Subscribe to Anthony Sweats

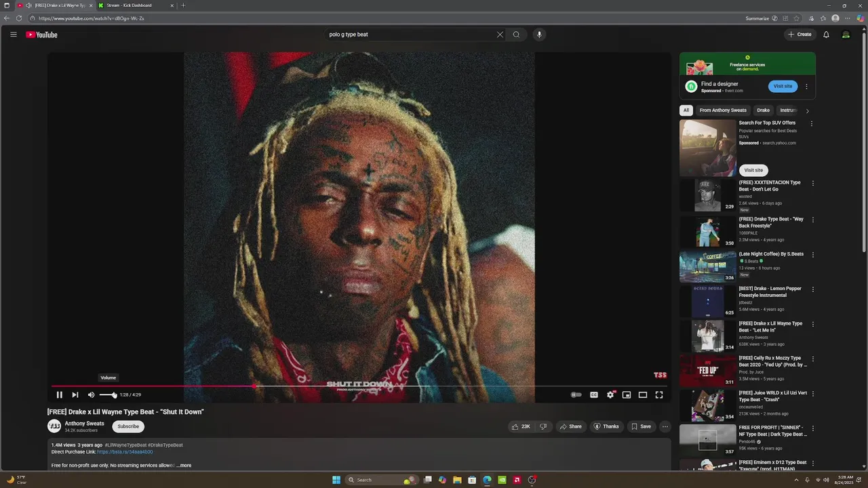(128, 426)
